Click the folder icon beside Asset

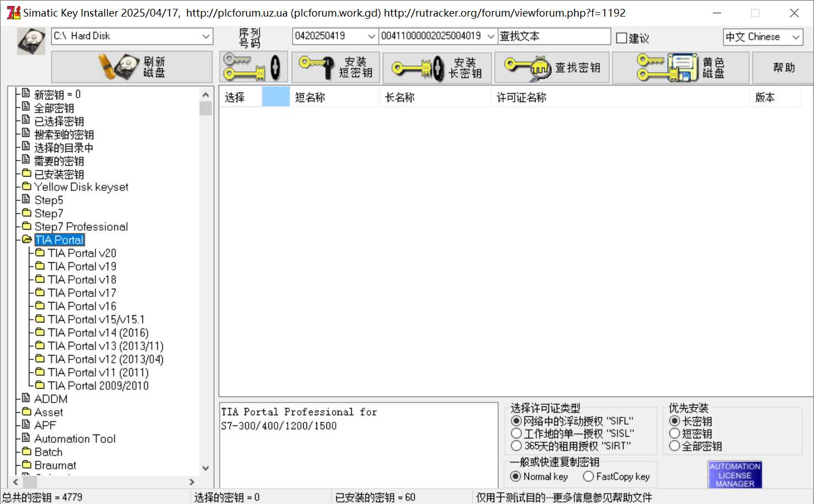click(26, 411)
